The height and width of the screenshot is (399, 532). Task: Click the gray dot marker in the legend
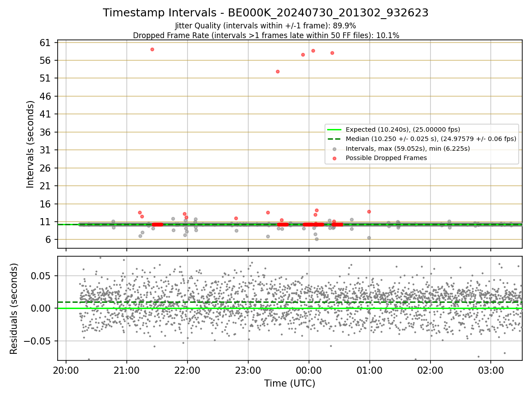334,149
